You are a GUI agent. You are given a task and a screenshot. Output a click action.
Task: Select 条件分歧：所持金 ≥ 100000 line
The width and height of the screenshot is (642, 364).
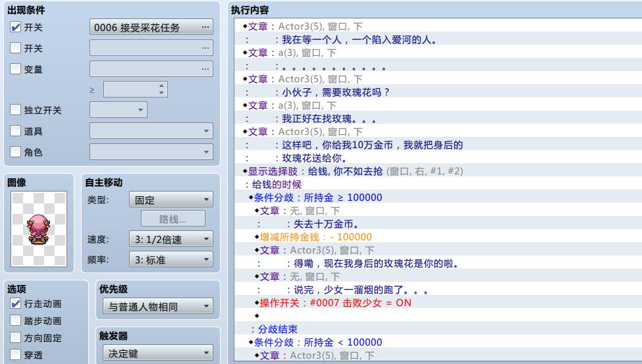[x=438, y=197]
